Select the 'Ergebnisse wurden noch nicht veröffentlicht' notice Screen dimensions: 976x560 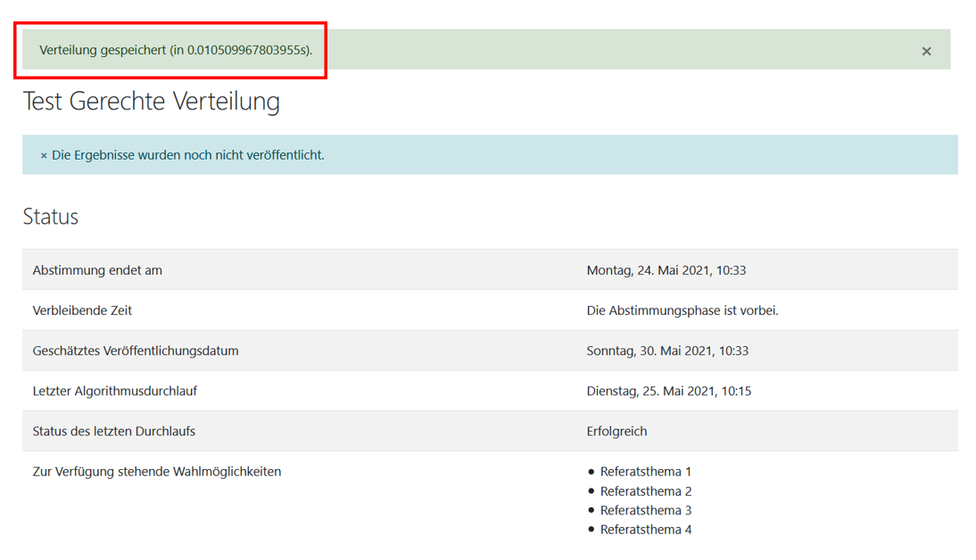pyautogui.click(x=188, y=155)
